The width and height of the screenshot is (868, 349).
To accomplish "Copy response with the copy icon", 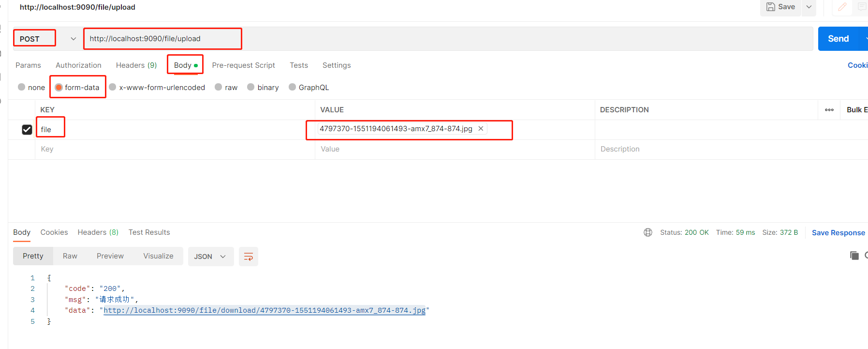I will click(x=854, y=255).
